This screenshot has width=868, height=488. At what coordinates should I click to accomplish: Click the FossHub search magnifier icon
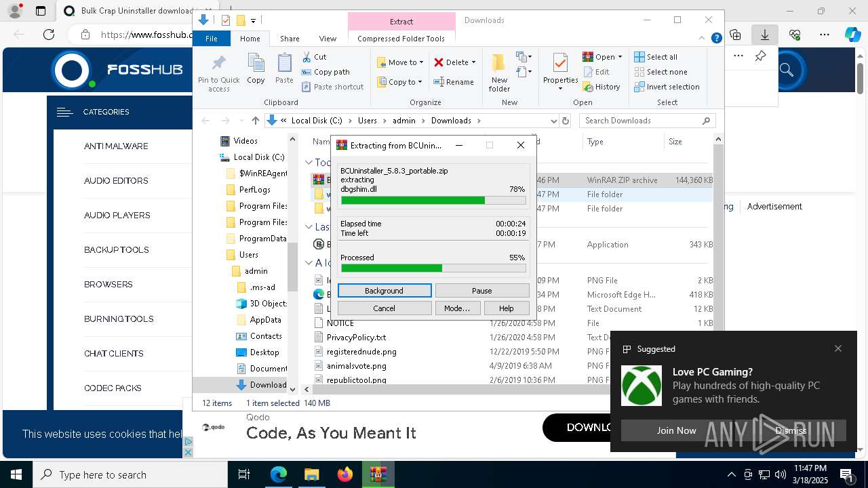point(787,69)
